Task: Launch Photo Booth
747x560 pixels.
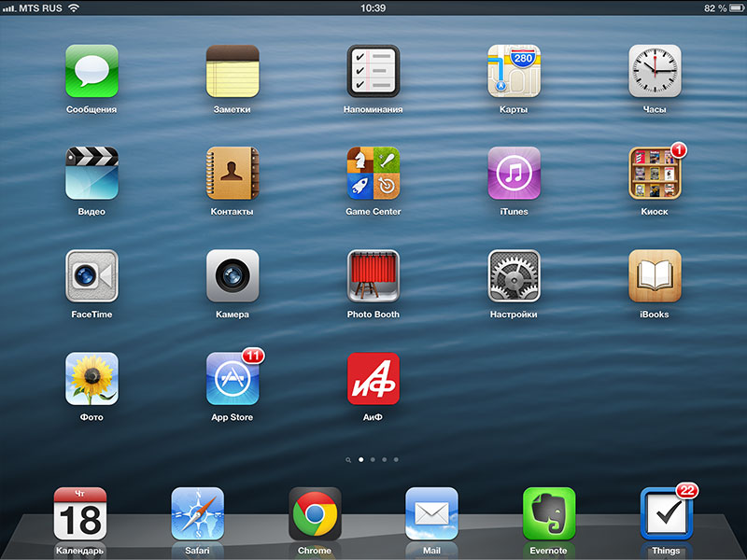Action: [x=373, y=276]
